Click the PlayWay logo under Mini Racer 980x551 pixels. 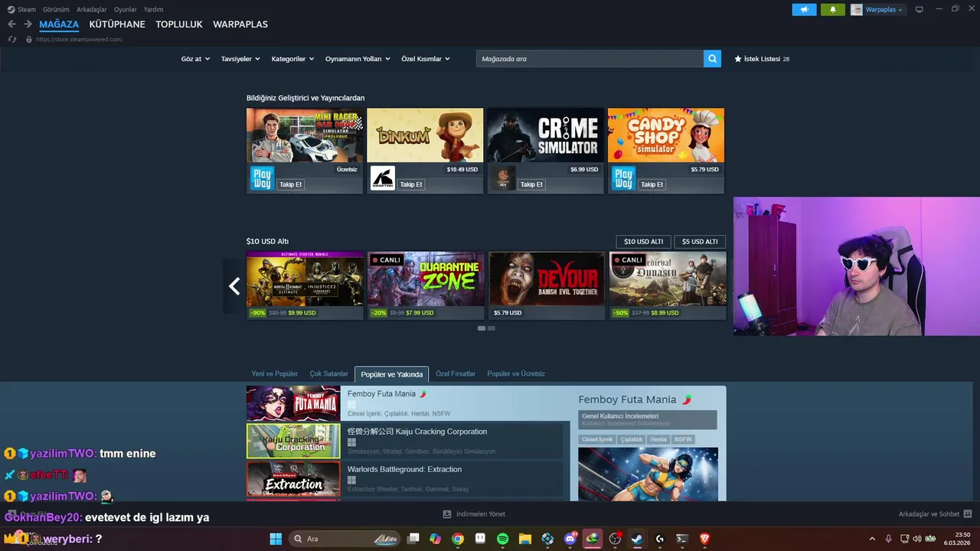point(262,178)
